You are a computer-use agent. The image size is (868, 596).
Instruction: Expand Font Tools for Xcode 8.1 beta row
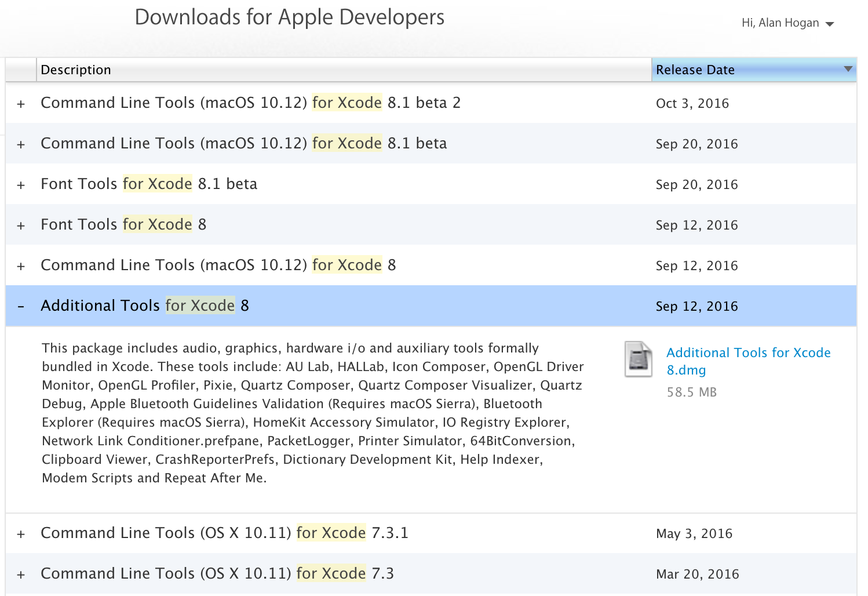(21, 186)
